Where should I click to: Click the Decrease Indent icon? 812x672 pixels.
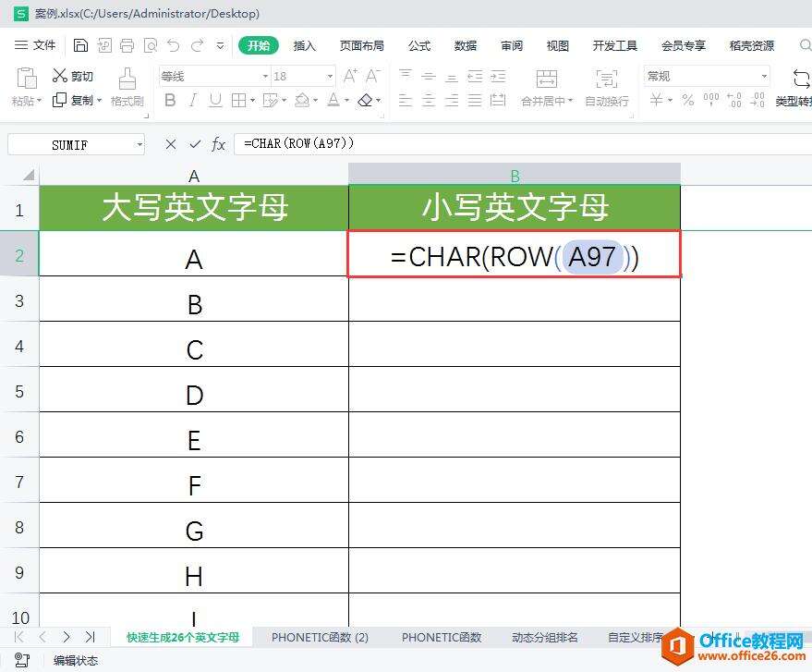tap(475, 76)
